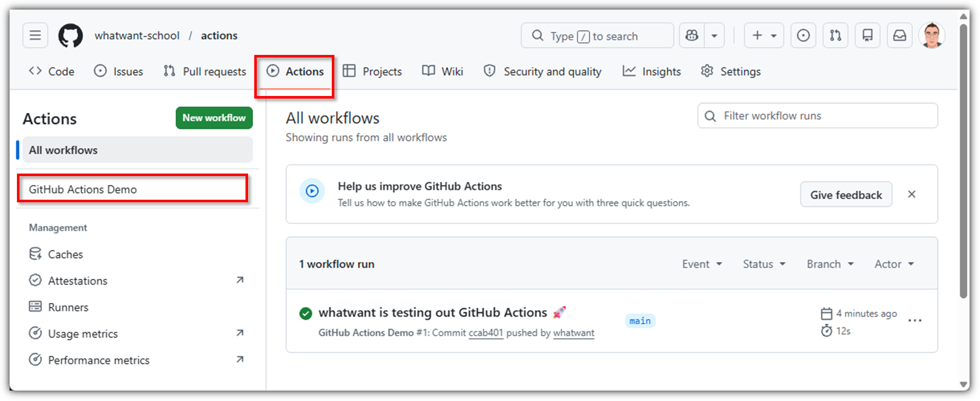Click the play icon in feedback banner
The image size is (980, 401).
pyautogui.click(x=312, y=191)
